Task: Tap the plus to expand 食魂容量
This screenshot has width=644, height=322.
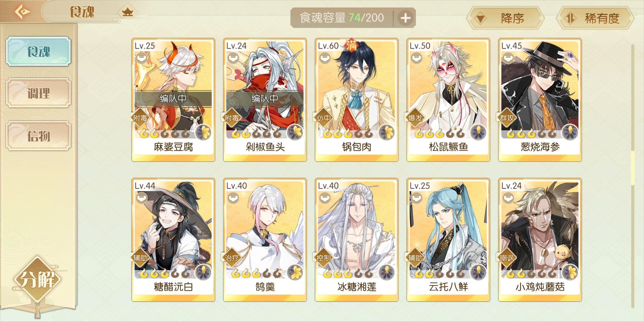Action: click(x=405, y=18)
